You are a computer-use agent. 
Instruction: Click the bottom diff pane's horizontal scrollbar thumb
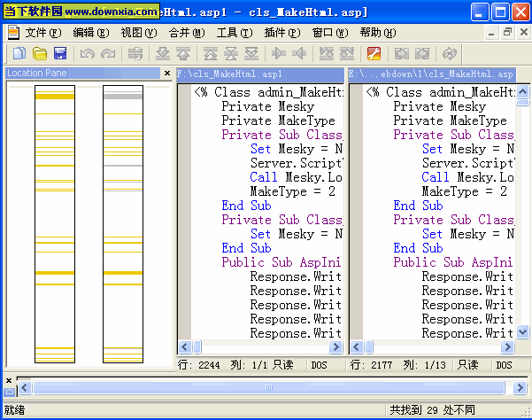[269, 387]
